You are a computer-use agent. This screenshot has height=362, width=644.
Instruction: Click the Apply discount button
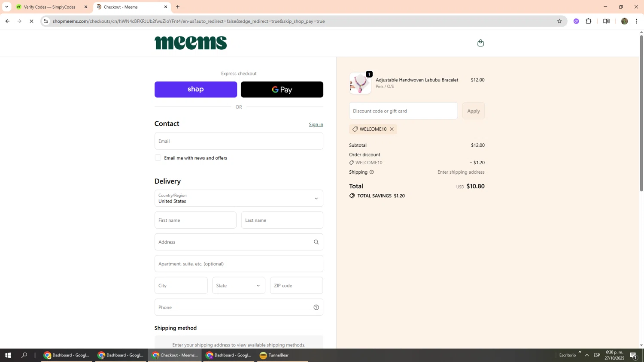pyautogui.click(x=474, y=111)
